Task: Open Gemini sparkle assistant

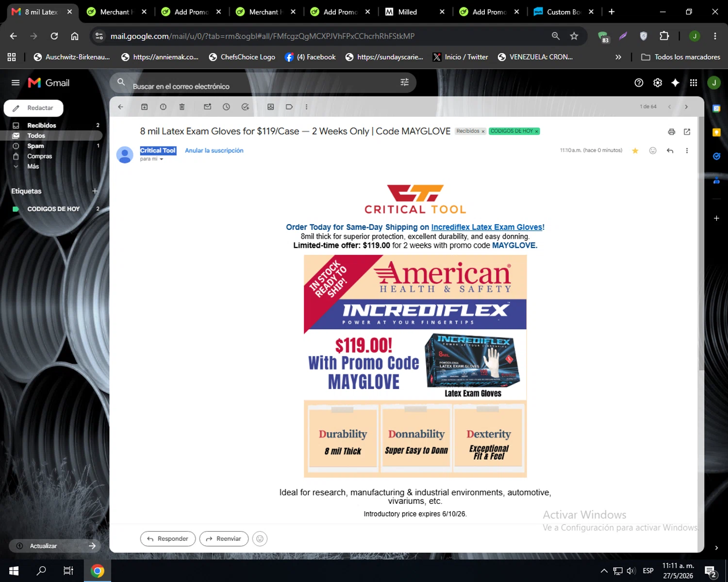Action: pyautogui.click(x=675, y=83)
